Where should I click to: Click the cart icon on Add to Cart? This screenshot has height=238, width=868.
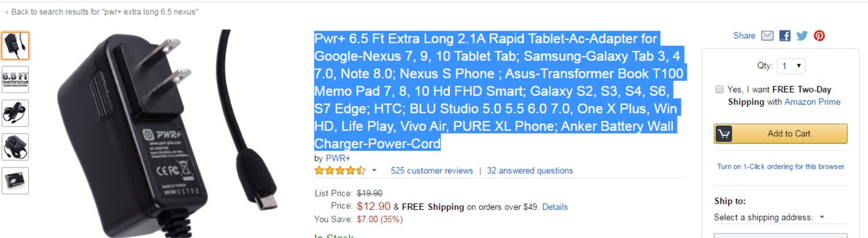724,134
